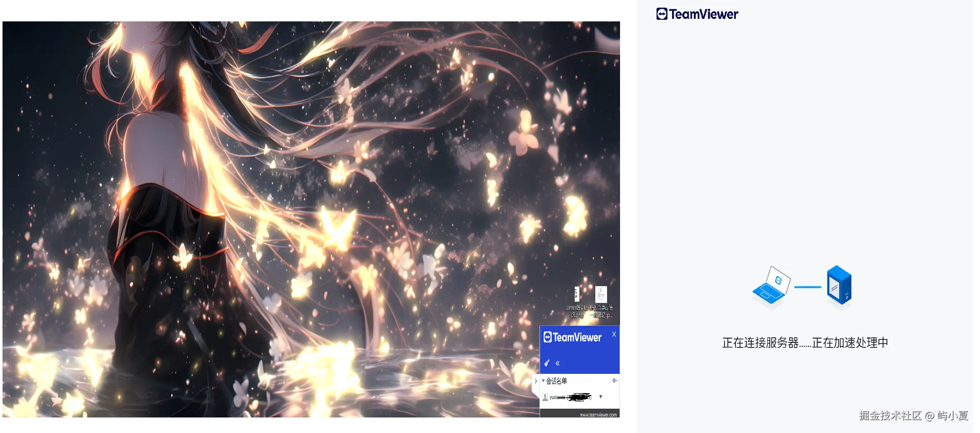Collapse the 会话名单 section triangle

(x=543, y=381)
